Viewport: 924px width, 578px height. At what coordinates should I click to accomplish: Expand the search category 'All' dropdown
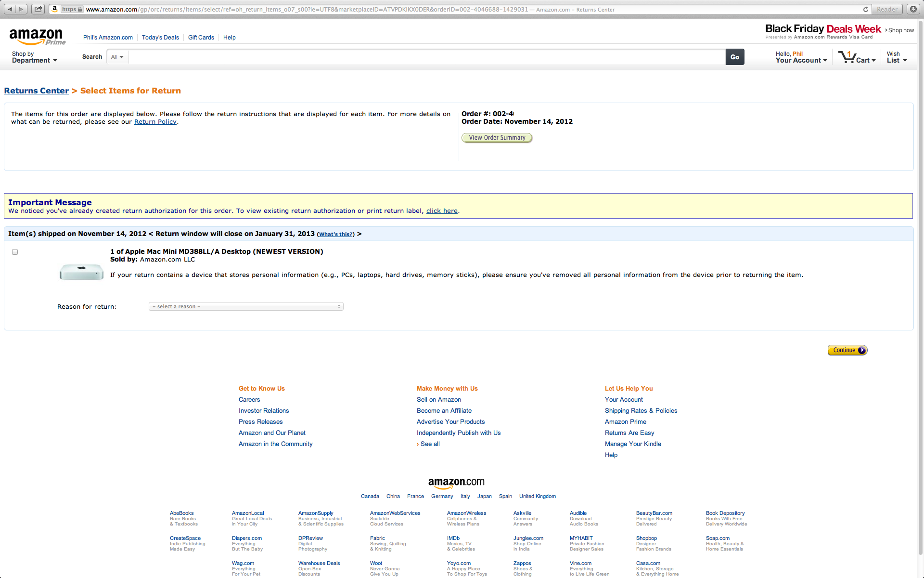(117, 57)
